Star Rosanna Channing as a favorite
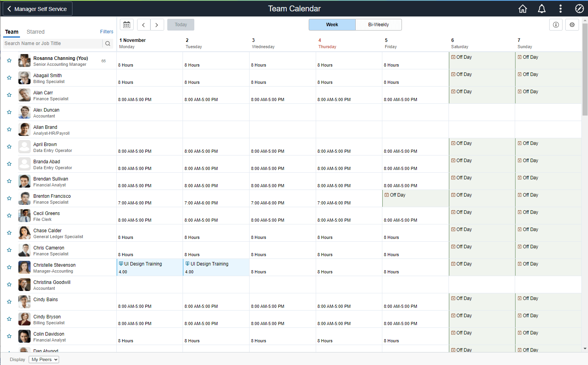 click(x=9, y=60)
